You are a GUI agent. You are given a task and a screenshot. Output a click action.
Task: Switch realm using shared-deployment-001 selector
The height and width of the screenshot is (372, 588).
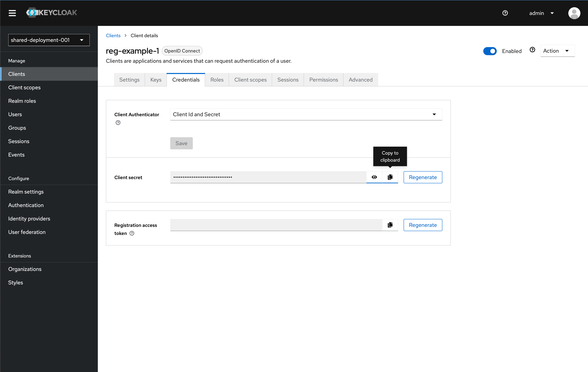pos(49,40)
